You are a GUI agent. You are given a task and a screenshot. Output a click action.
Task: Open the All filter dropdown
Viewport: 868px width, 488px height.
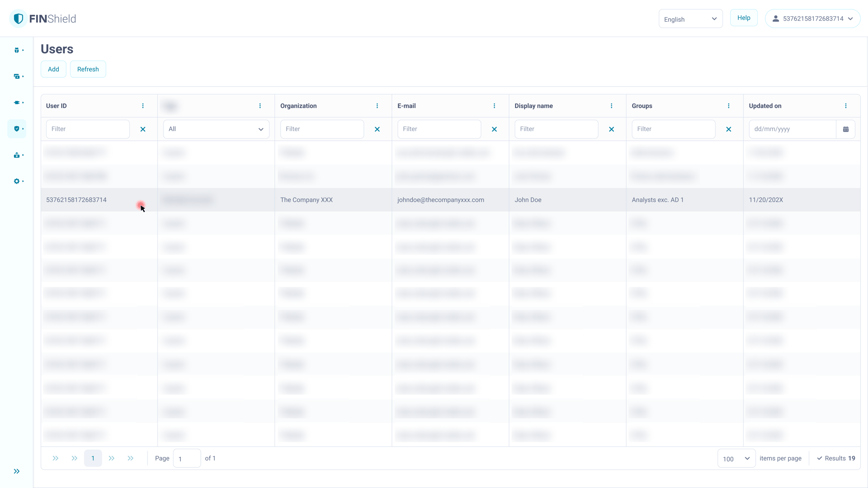pyautogui.click(x=216, y=129)
